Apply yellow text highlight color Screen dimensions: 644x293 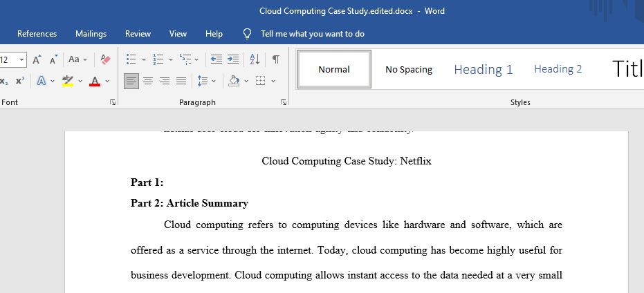coord(67,81)
